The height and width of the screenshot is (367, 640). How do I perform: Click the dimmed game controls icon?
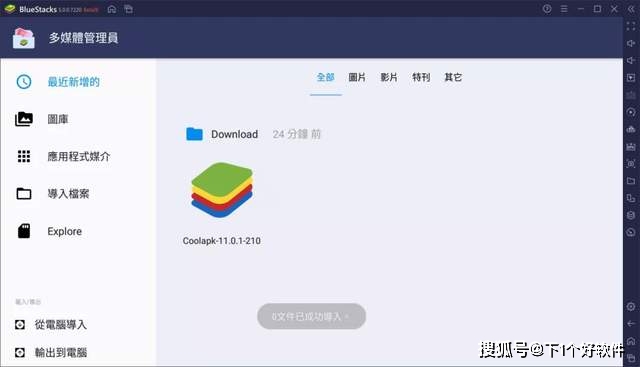tap(631, 95)
